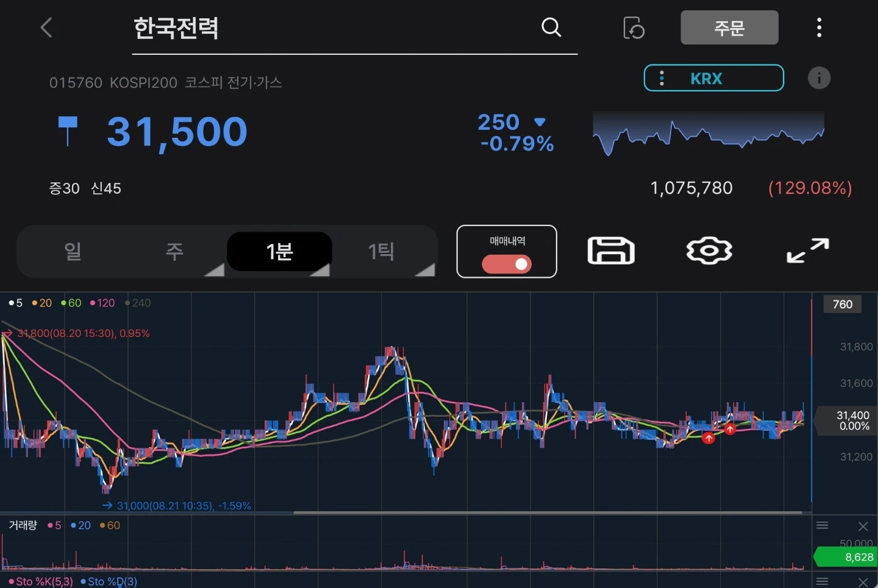The height and width of the screenshot is (588, 878).
Task: Save the chart with floppy disk icon
Action: click(x=611, y=251)
